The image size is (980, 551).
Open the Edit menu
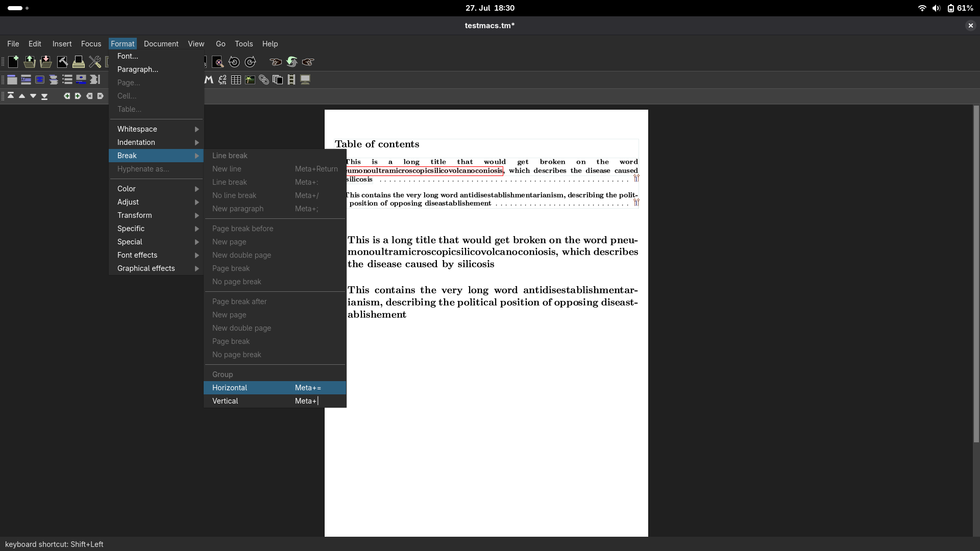coord(35,44)
